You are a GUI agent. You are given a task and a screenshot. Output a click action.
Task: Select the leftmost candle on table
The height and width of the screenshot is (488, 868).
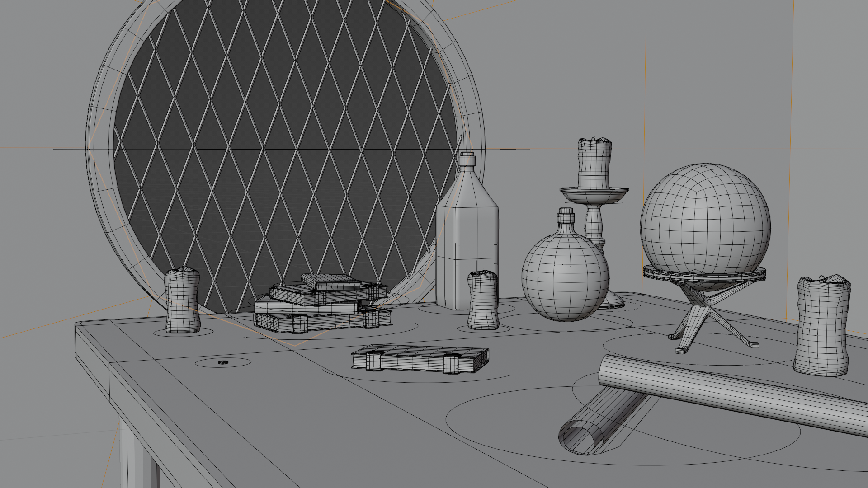182,300
